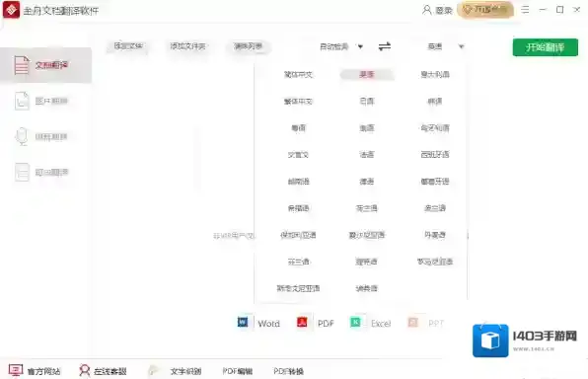Click 清除列表 clear list button

248,46
